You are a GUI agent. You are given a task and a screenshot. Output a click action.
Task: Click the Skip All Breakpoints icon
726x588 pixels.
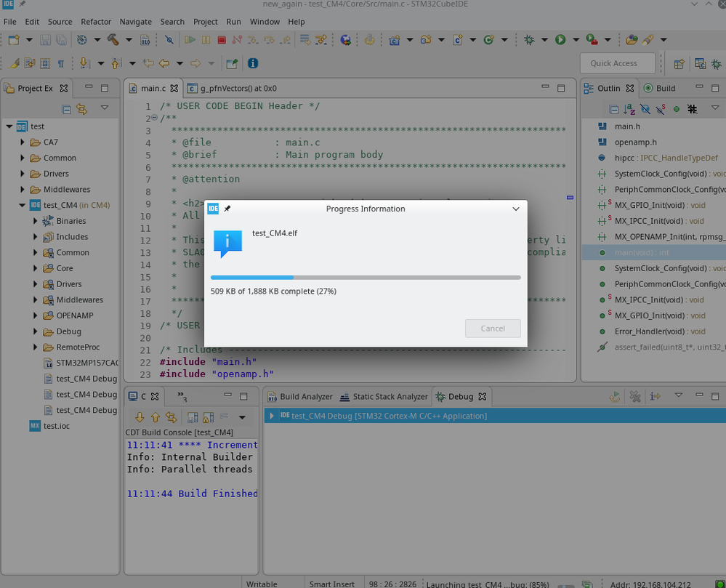(x=169, y=40)
